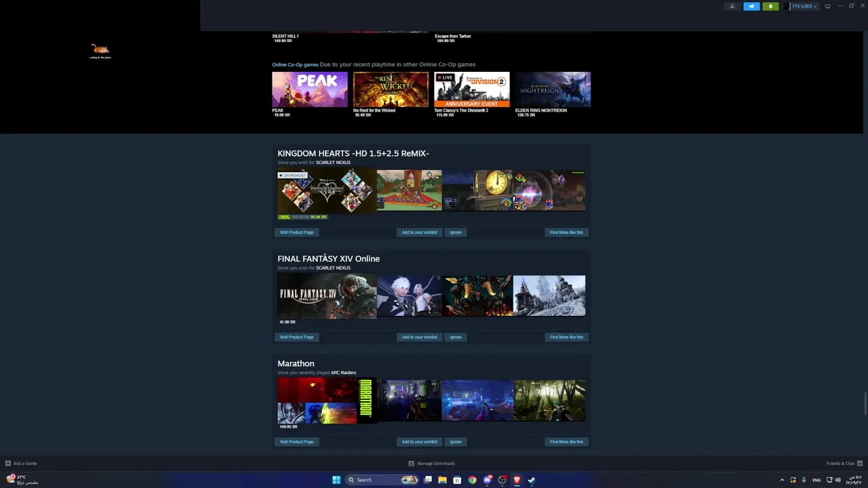This screenshot has height=488, width=868.
Task: View Final Fantasy XIV snowy castle screenshot
Action: [x=549, y=296]
